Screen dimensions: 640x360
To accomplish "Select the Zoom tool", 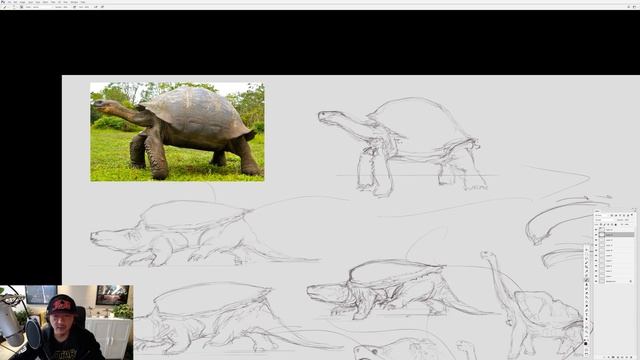I will point(587,331).
